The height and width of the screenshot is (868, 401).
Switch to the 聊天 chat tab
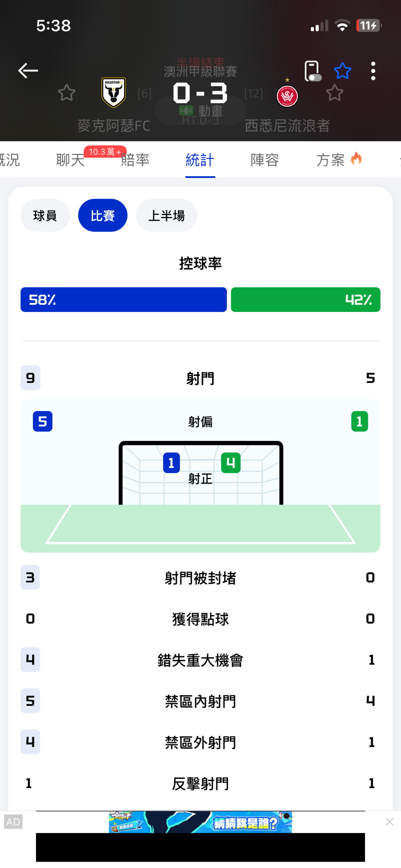(71, 160)
